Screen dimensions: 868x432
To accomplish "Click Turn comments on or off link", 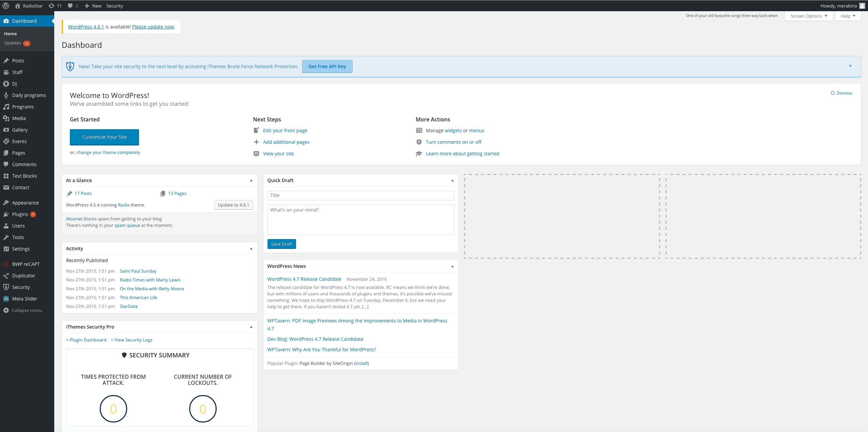I will (454, 142).
